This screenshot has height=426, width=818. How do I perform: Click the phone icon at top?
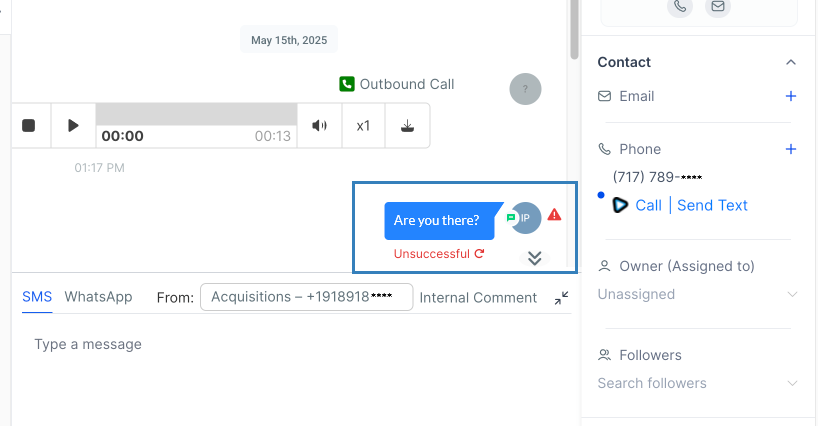680,6
